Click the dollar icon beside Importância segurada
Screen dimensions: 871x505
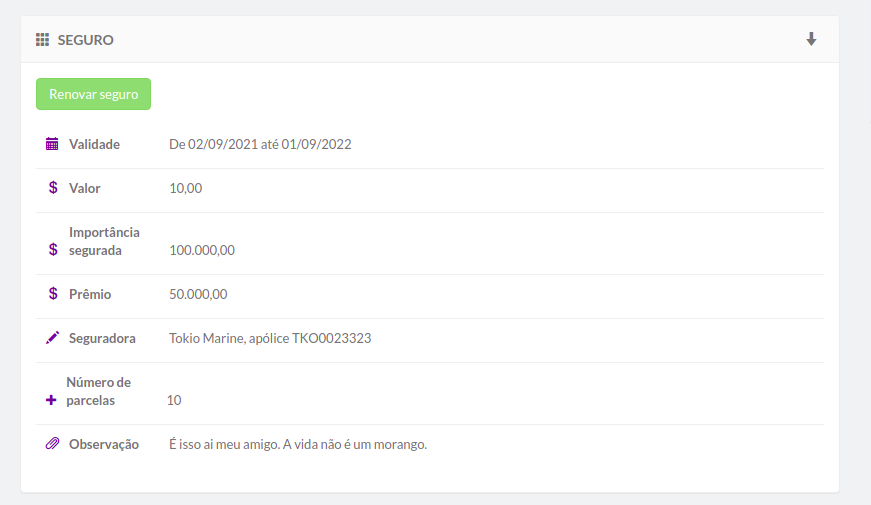[53, 249]
